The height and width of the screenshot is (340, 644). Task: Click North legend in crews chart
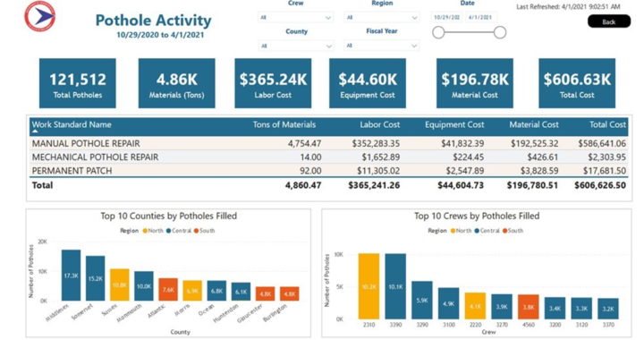pos(461,231)
